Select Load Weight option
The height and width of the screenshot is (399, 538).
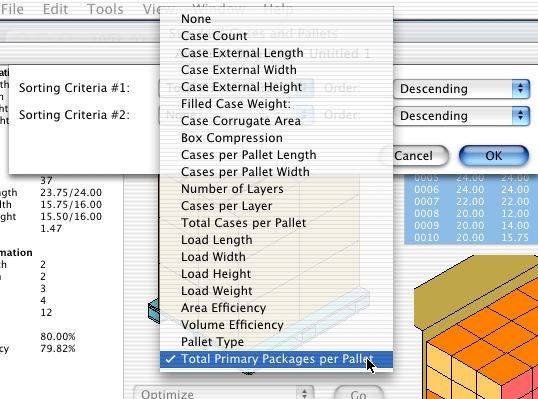tap(276, 291)
